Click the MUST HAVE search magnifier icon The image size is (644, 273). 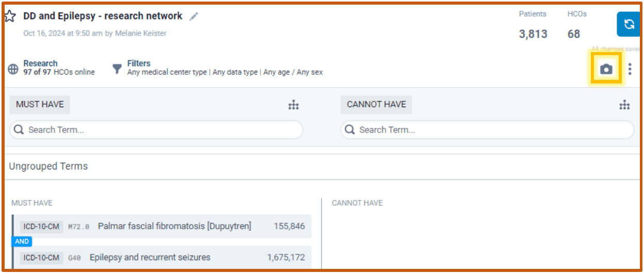point(19,130)
